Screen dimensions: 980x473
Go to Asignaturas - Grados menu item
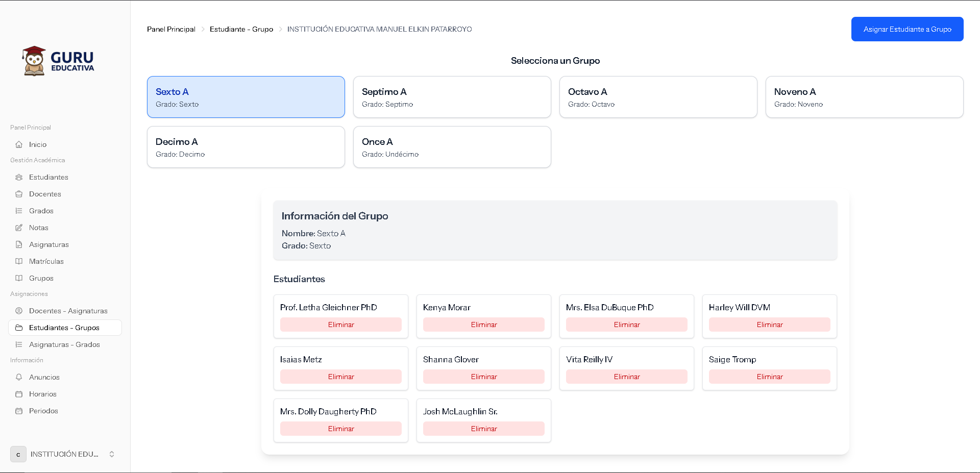coord(64,344)
